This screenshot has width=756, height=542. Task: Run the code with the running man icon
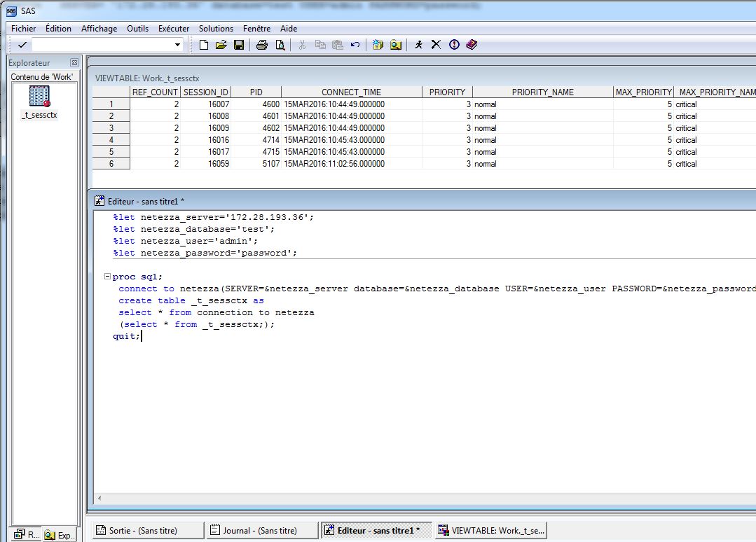tap(419, 45)
